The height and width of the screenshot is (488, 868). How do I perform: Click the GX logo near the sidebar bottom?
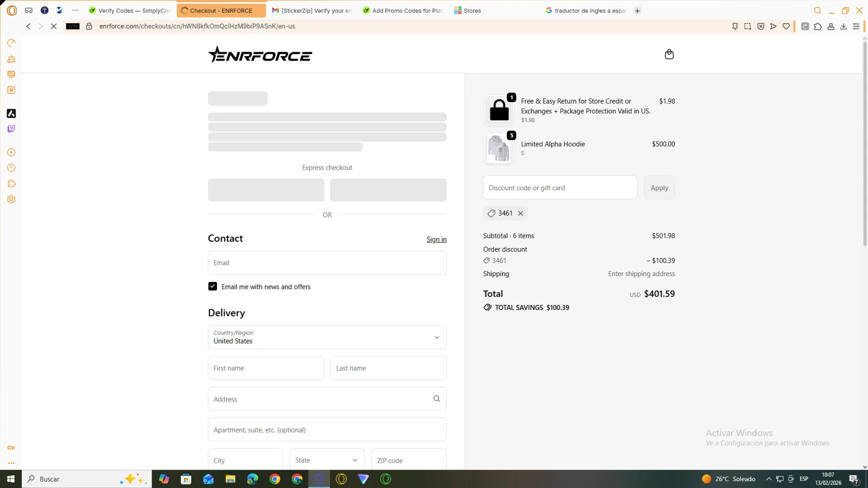point(11,448)
